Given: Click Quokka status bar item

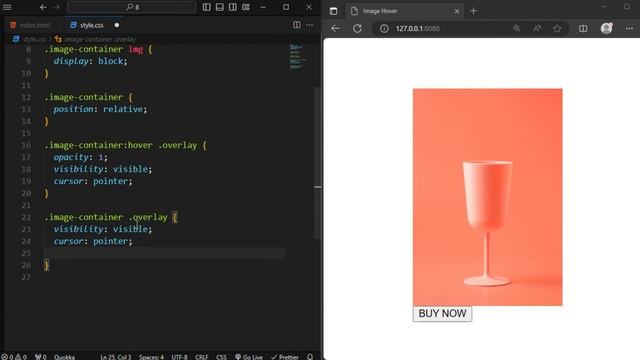Looking at the screenshot, I should [x=64, y=357].
